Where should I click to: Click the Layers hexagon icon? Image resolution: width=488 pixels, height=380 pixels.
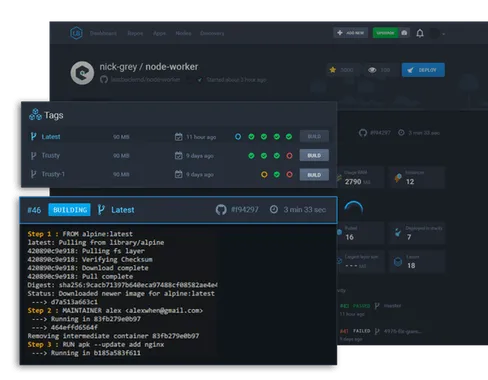click(398, 262)
